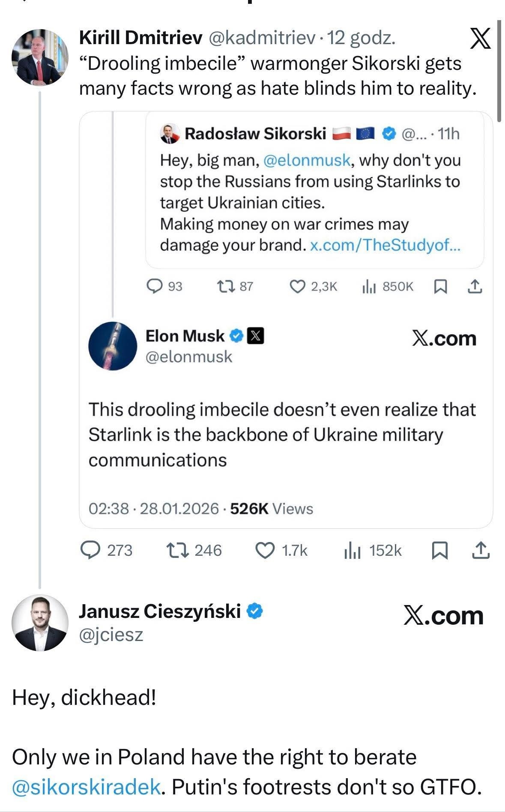The width and height of the screenshot is (505, 812).
Task: Like Elon Musk's post with 1.7k likes
Action: pos(265,550)
